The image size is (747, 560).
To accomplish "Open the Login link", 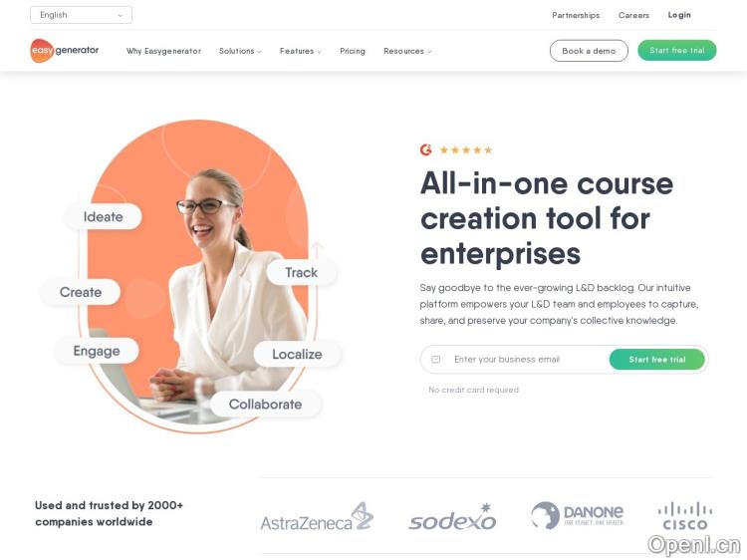I will 679,15.
